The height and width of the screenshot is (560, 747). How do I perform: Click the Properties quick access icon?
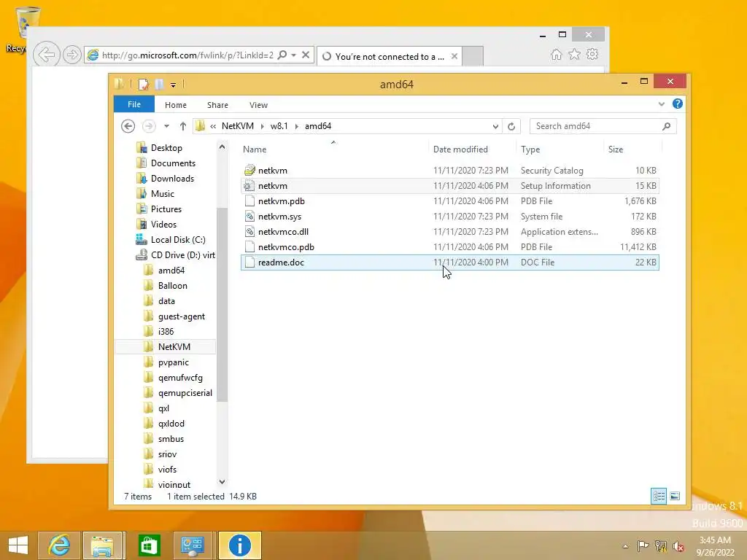coord(144,85)
